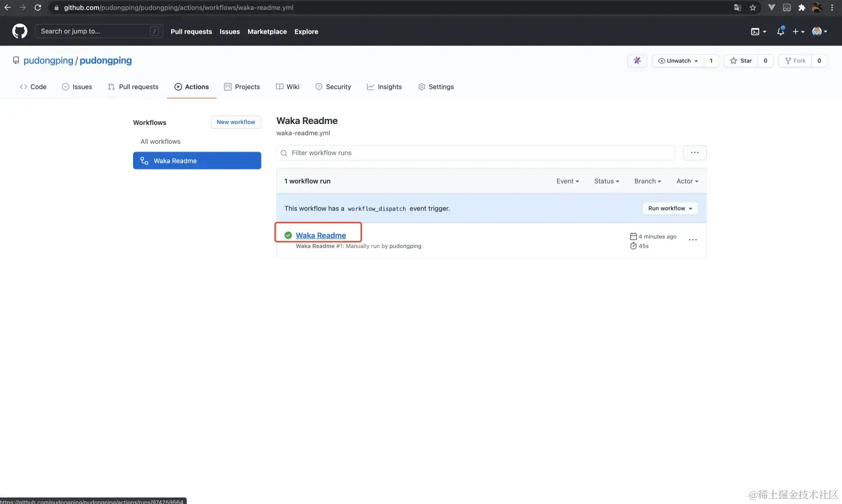Open the user avatar menu

820,31
